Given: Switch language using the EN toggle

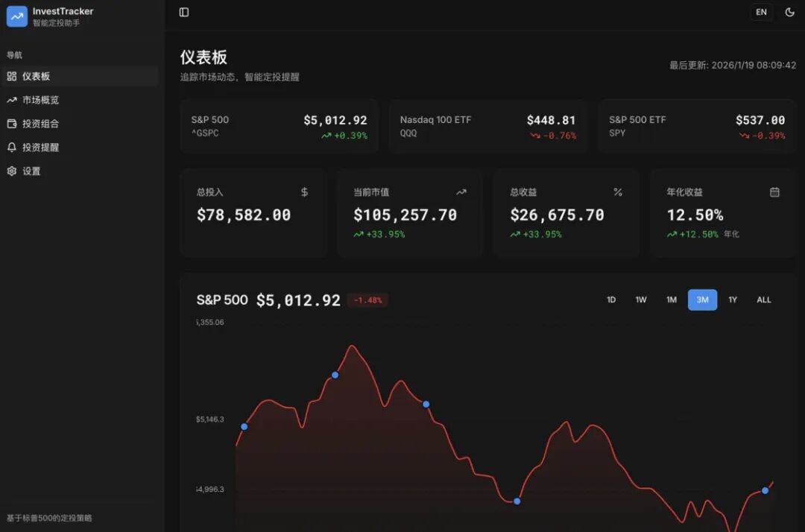Looking at the screenshot, I should pos(761,12).
